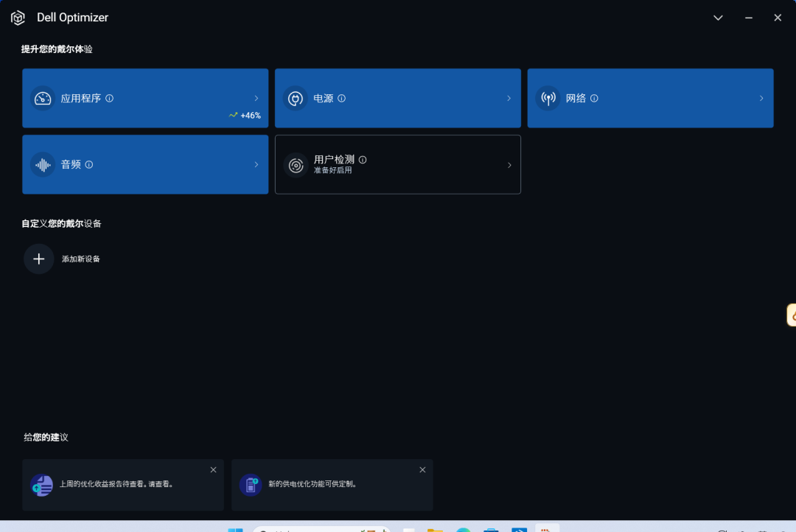Expand the 应用程序 card chevron
Screen dimensions: 796x532
[256, 99]
